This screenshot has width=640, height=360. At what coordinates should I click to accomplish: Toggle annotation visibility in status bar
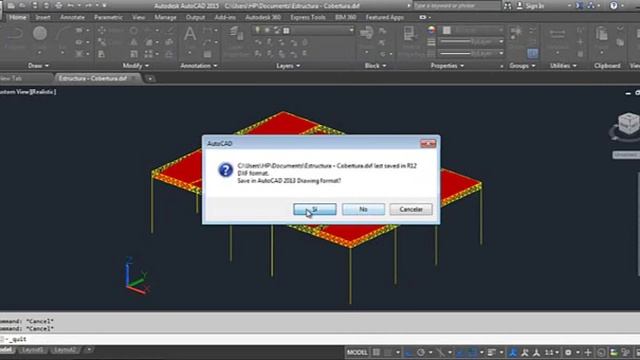tap(513, 353)
